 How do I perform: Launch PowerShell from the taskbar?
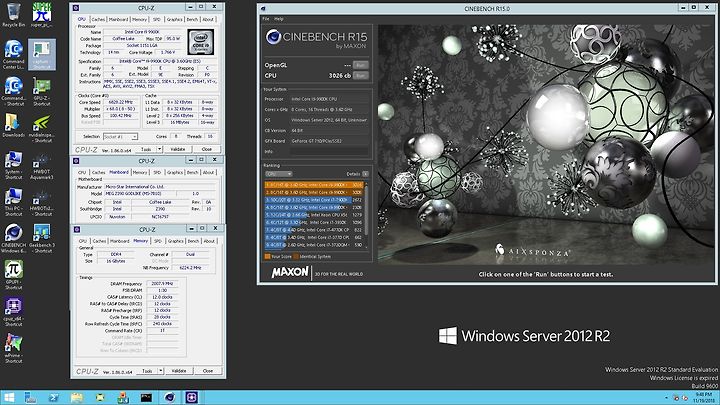pyautogui.click(x=54, y=398)
